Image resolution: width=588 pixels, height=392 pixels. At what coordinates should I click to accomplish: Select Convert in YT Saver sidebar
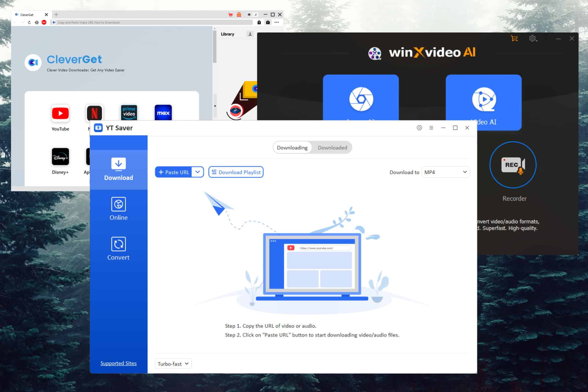[119, 249]
